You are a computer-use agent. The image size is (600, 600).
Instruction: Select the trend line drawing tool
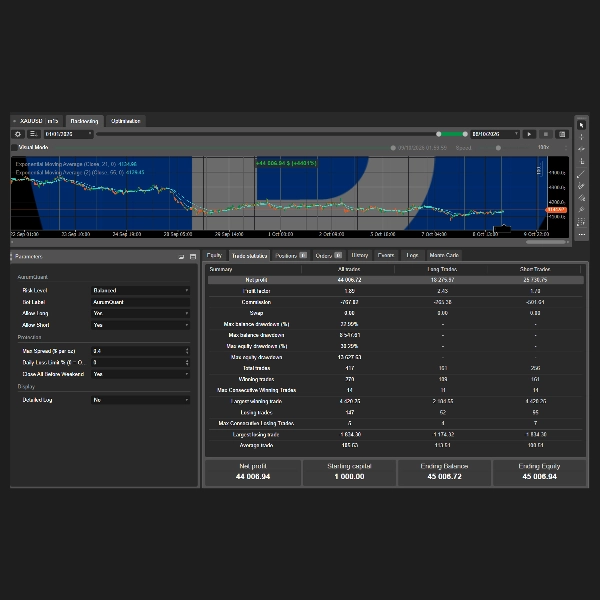(x=581, y=174)
